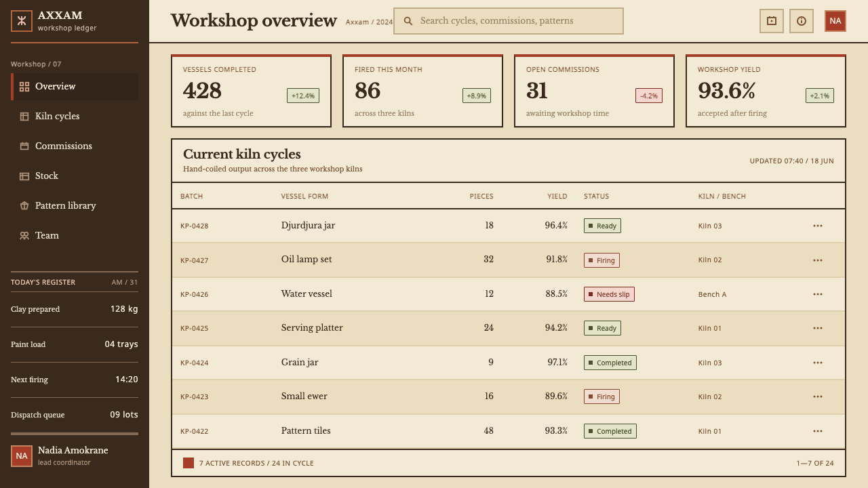Click the Workshop yield +2.1% badge
This screenshot has height=488, width=868.
coord(820,96)
